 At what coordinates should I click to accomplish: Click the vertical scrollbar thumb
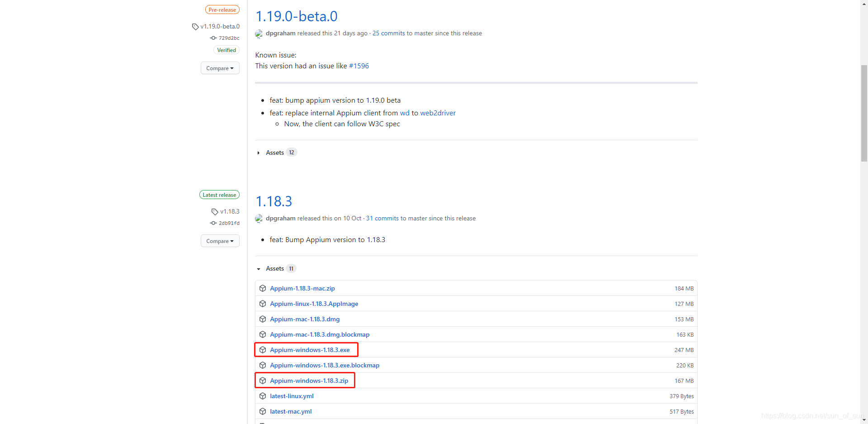864,113
